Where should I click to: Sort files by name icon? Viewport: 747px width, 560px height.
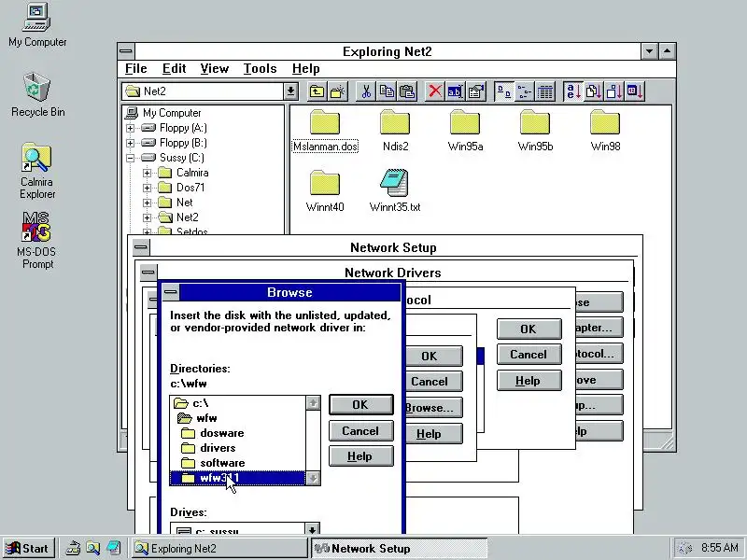pos(572,91)
